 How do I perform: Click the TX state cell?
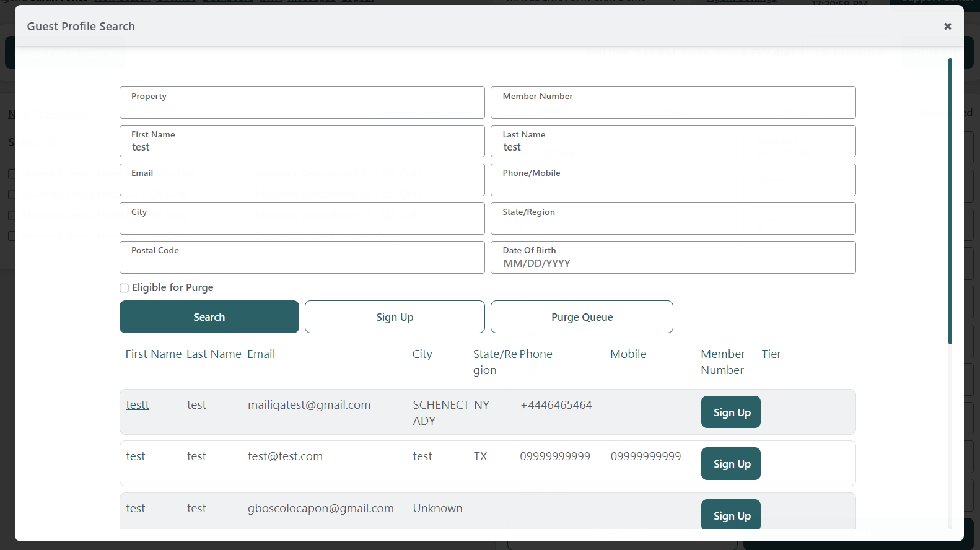pos(481,456)
